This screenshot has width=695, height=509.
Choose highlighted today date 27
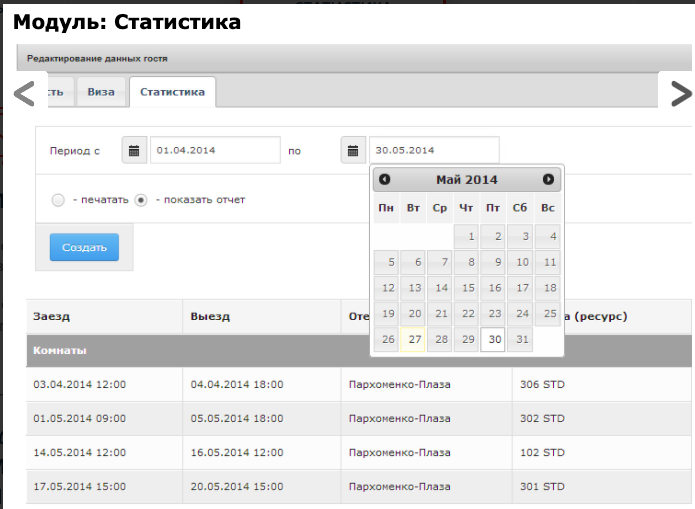(x=413, y=339)
